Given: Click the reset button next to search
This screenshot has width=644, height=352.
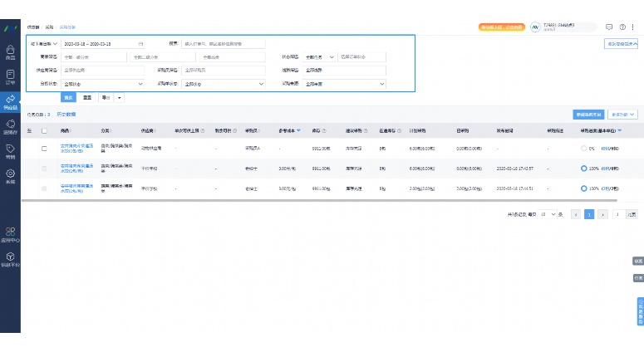Looking at the screenshot, I should click(87, 98).
